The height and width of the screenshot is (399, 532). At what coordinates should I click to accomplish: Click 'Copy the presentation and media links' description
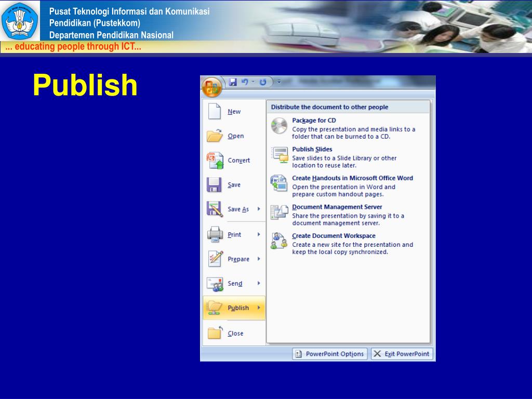coord(353,133)
